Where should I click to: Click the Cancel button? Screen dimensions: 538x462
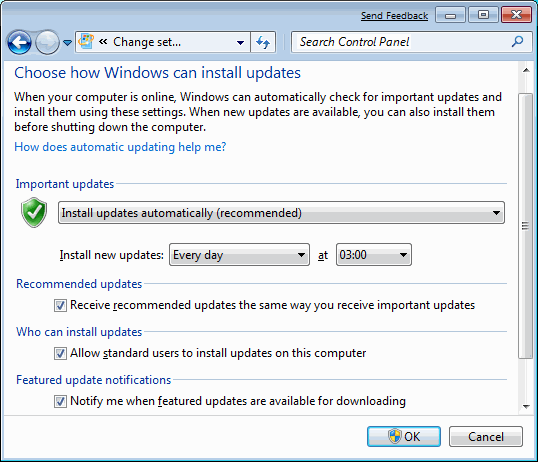tap(486, 437)
